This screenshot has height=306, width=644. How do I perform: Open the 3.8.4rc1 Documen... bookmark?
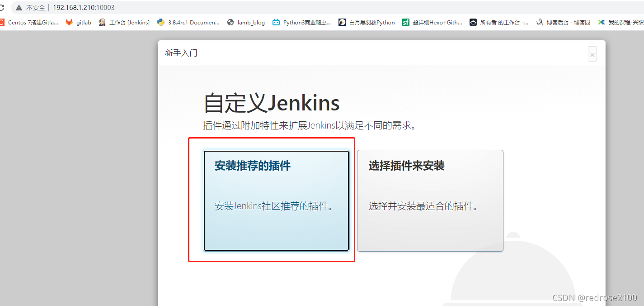[188, 22]
